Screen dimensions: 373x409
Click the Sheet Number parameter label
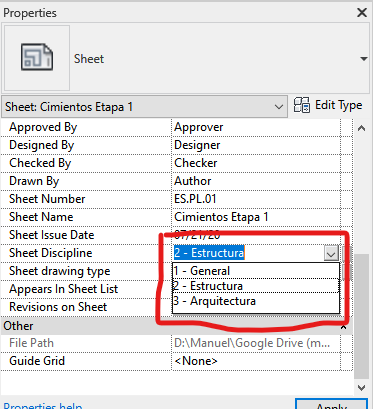point(47,199)
